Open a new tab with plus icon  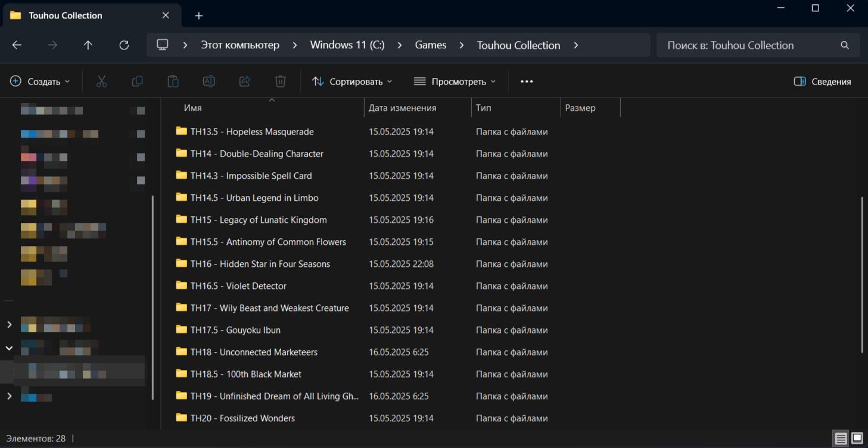(x=199, y=16)
